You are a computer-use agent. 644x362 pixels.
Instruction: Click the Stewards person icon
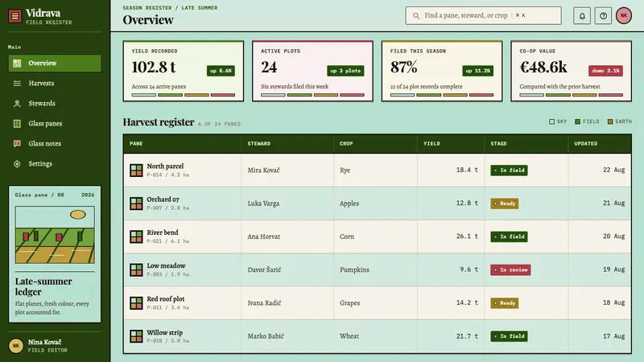tap(17, 104)
